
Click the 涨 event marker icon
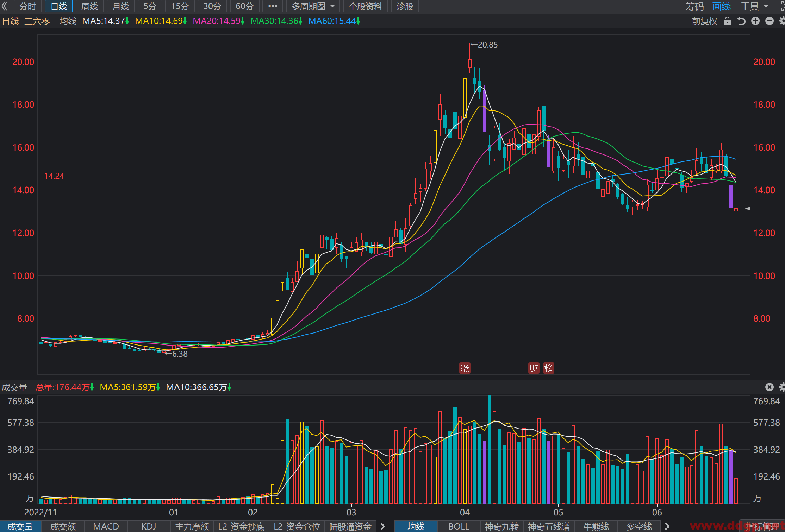click(x=465, y=368)
